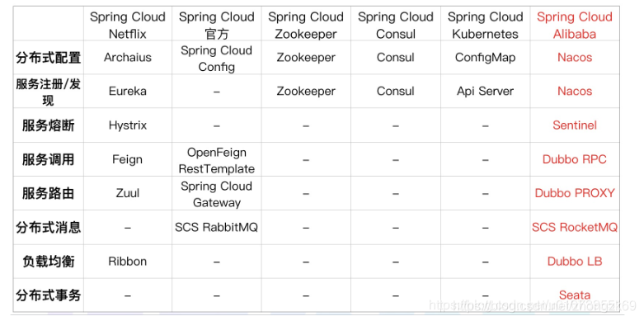Screen dimensions: 644x321
Task: Select the Spring Cloud Netflix header cell
Action: [127, 25]
